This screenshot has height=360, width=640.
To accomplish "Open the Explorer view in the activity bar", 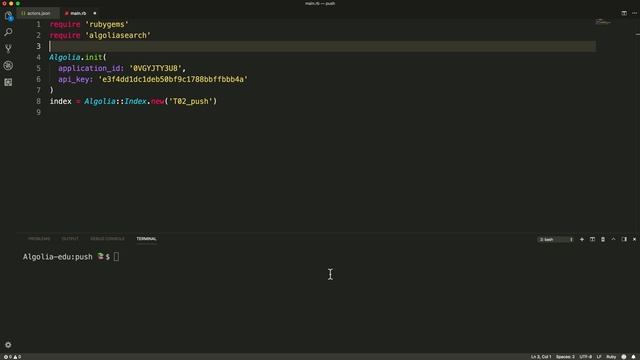I will [8, 16].
